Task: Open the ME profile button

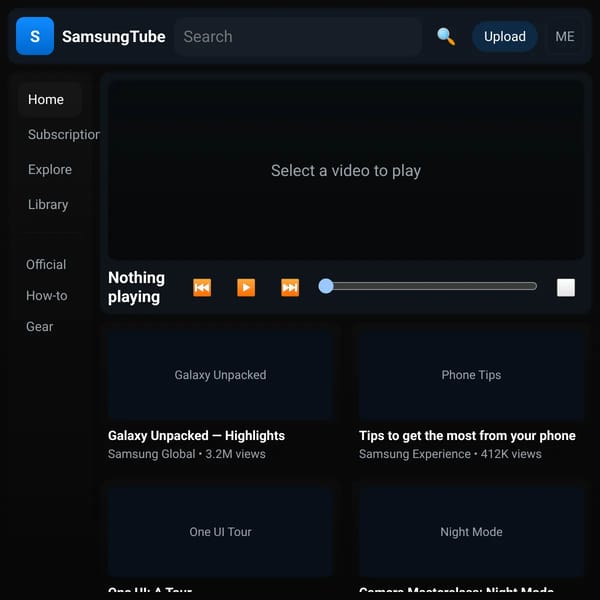Action: (565, 36)
